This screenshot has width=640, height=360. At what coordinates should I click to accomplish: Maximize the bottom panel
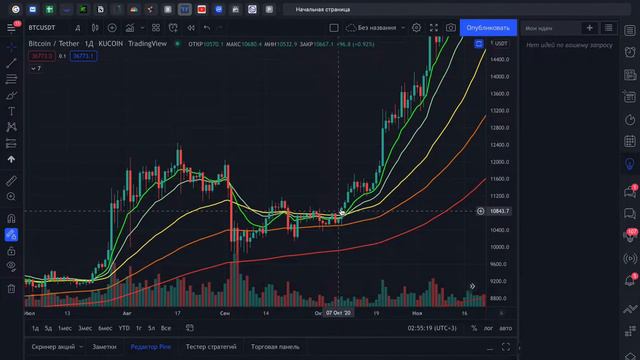506,347
